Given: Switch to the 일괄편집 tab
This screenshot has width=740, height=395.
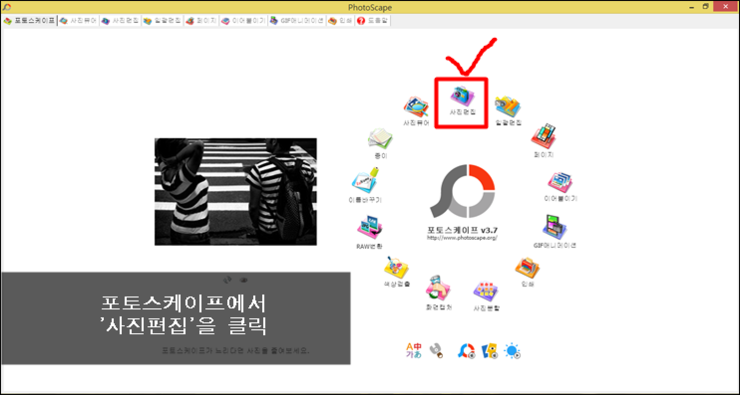Looking at the screenshot, I should tap(162, 21).
